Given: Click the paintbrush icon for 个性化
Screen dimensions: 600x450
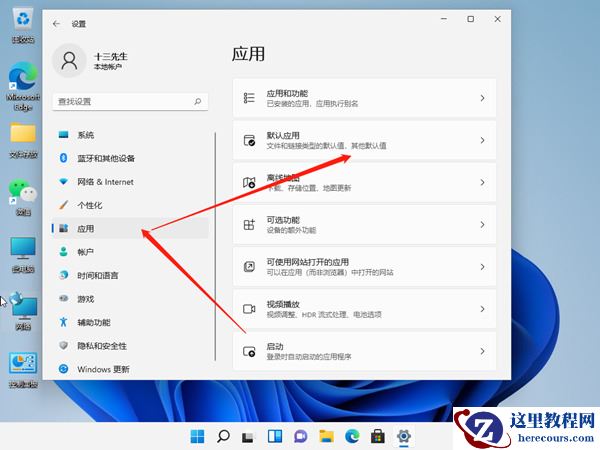Looking at the screenshot, I should tap(64, 205).
